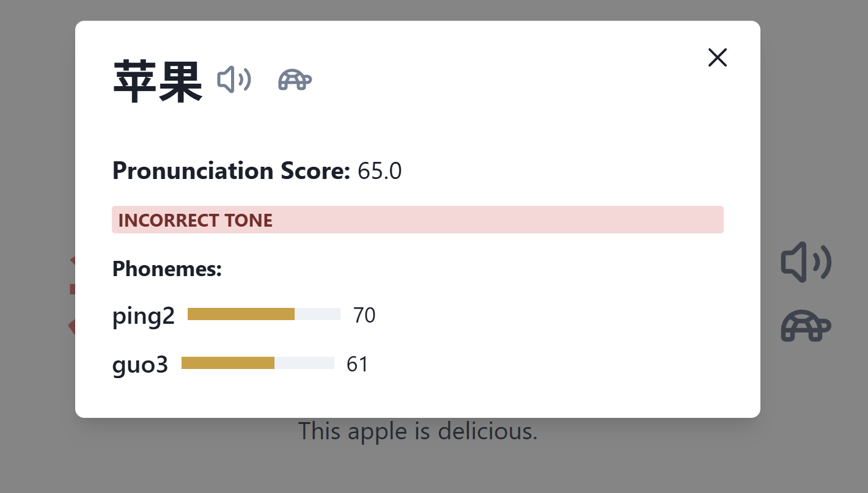The image size is (868, 493).
Task: Click the Pronunciation Score label
Action: [x=231, y=171]
